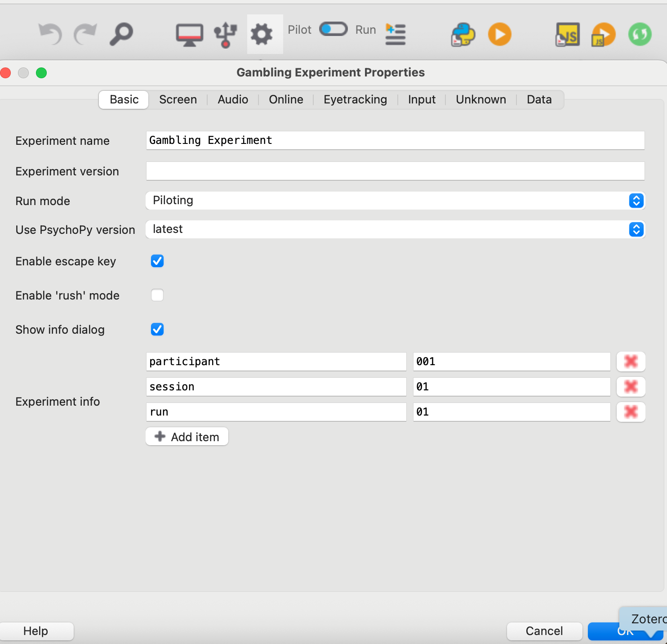Switch to the Screen tab
The height and width of the screenshot is (644, 667).
178,99
